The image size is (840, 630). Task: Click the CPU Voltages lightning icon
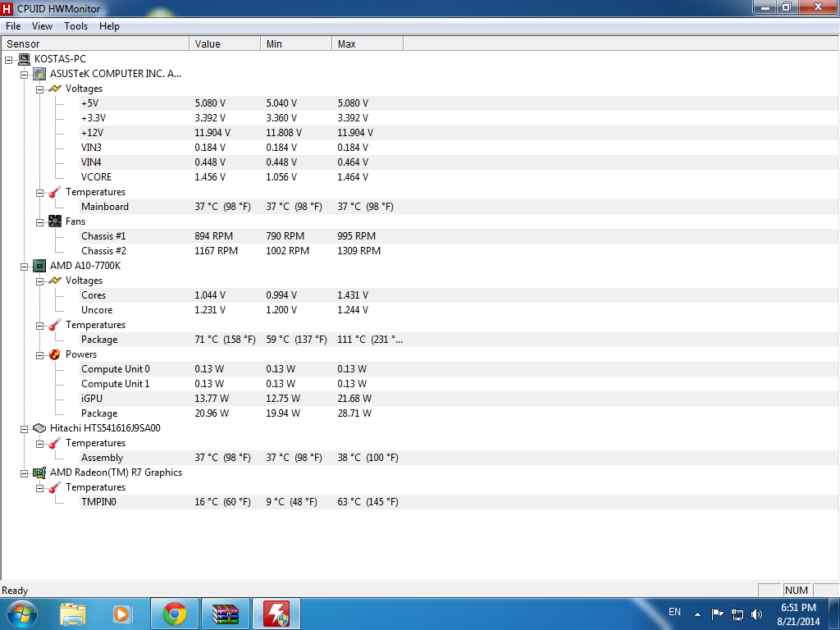pyautogui.click(x=55, y=281)
